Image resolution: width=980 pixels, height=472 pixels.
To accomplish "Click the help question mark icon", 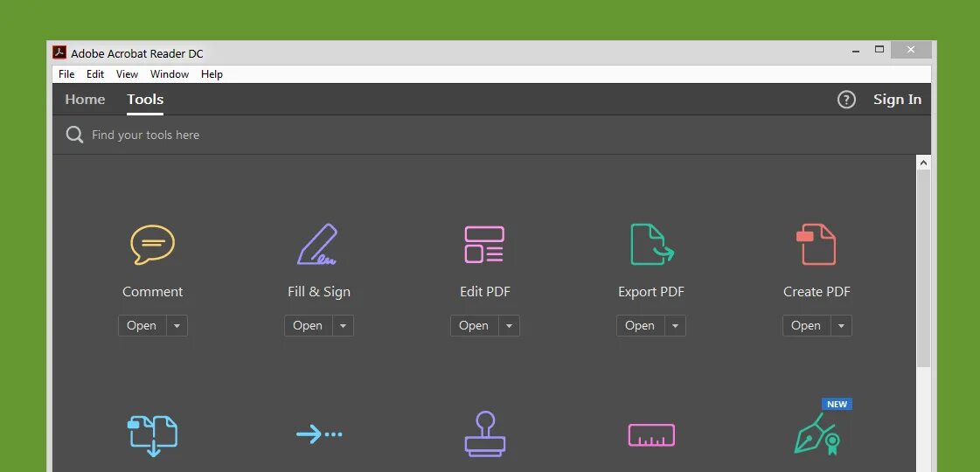I will 846,100.
